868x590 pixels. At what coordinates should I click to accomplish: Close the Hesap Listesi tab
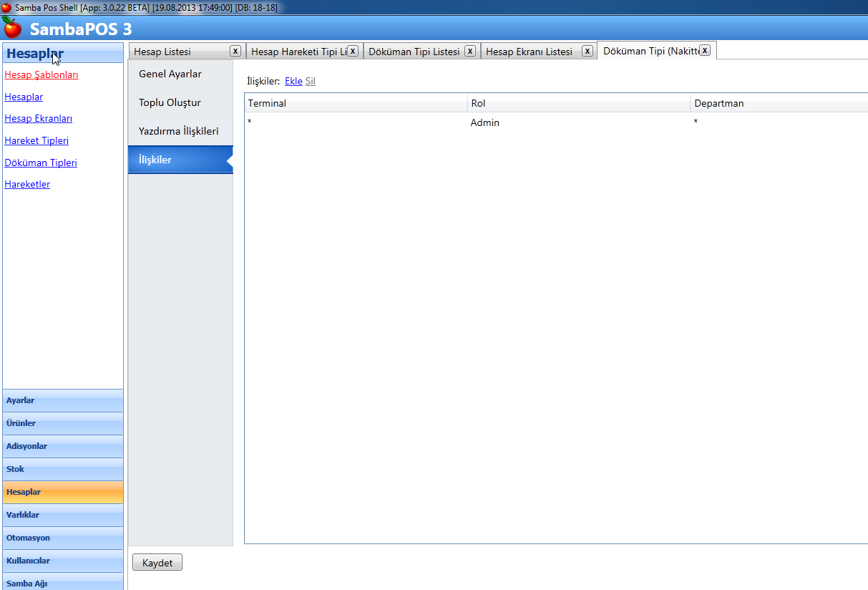[235, 51]
